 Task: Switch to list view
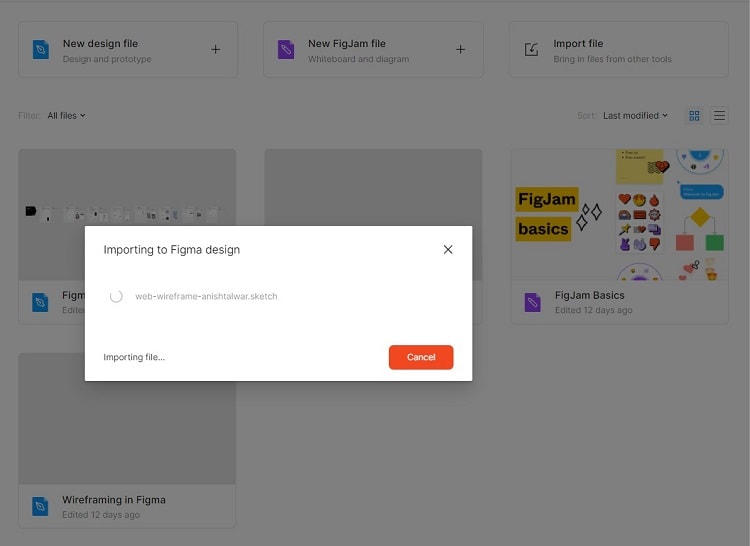(x=719, y=116)
